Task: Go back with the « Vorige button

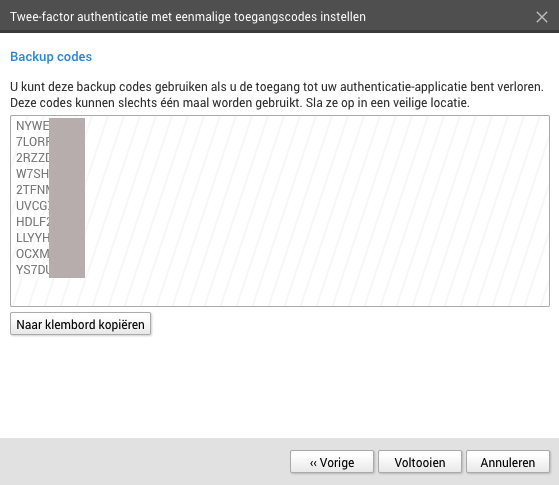Action: point(332,462)
